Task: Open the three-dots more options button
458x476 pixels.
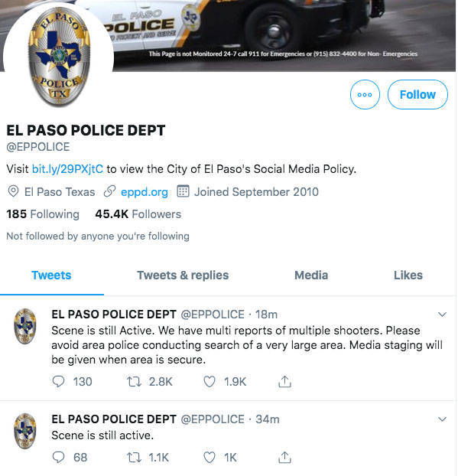Action: (x=365, y=94)
